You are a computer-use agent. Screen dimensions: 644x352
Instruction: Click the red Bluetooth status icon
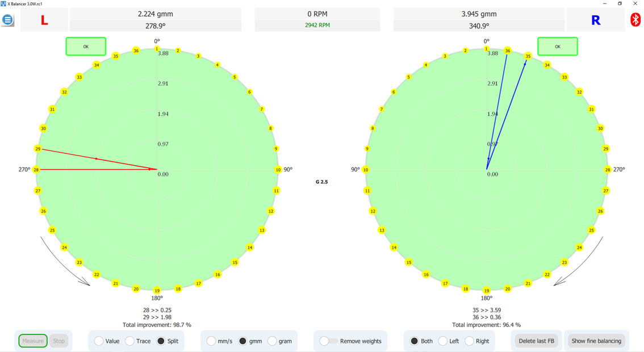coord(635,20)
